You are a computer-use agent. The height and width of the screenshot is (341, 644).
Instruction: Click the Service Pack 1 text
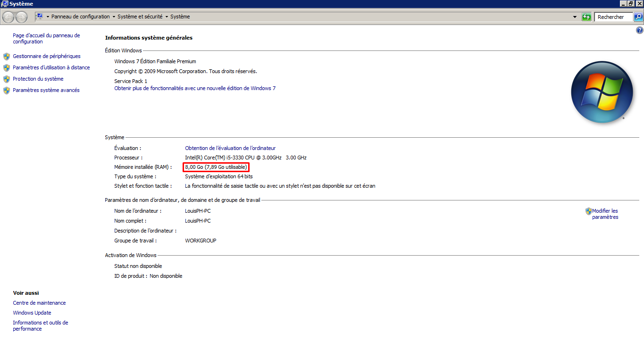131,81
